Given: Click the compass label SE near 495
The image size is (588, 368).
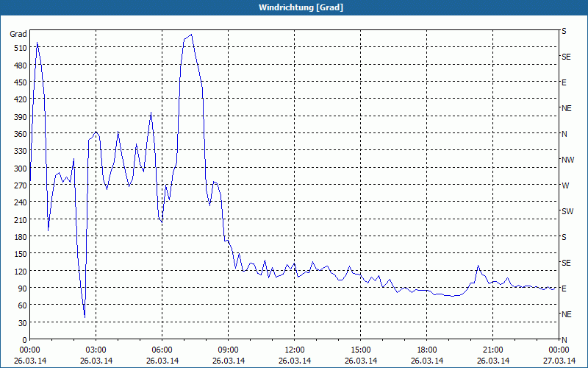Looking at the screenshot, I should click(566, 57).
